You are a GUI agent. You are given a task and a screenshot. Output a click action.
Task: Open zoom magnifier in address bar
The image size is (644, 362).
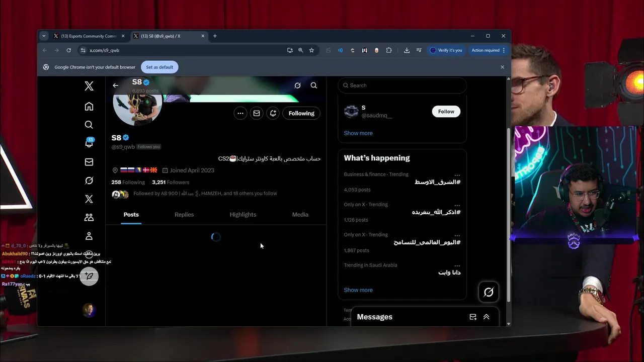[300, 50]
